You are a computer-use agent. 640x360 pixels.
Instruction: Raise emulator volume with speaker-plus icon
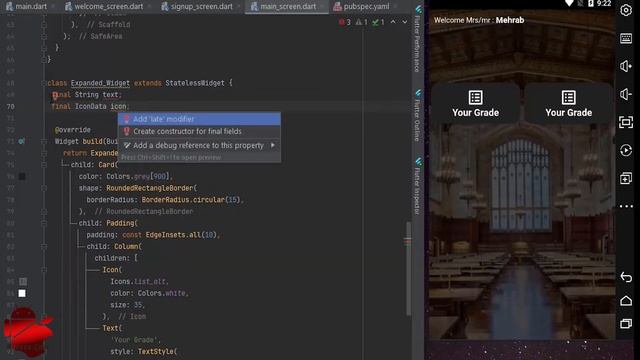coord(626,66)
